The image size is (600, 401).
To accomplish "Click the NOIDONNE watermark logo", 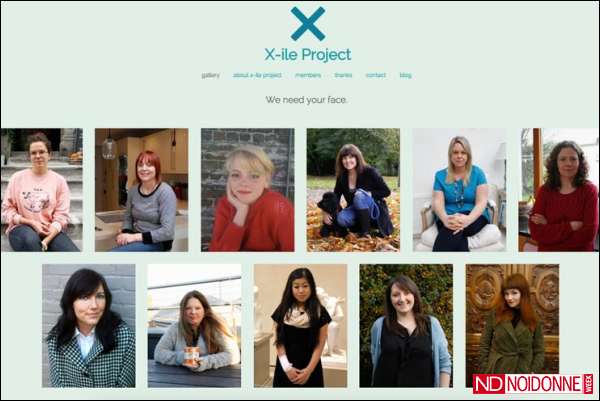I will (x=533, y=384).
